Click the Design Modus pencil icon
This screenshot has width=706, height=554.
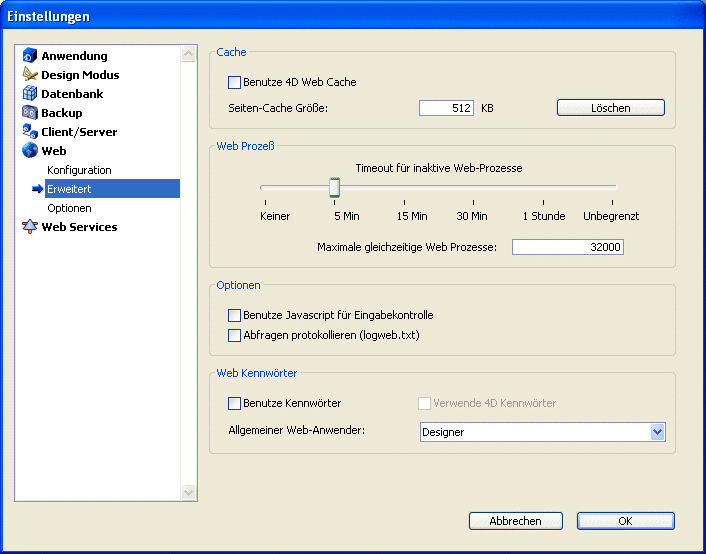coord(29,75)
